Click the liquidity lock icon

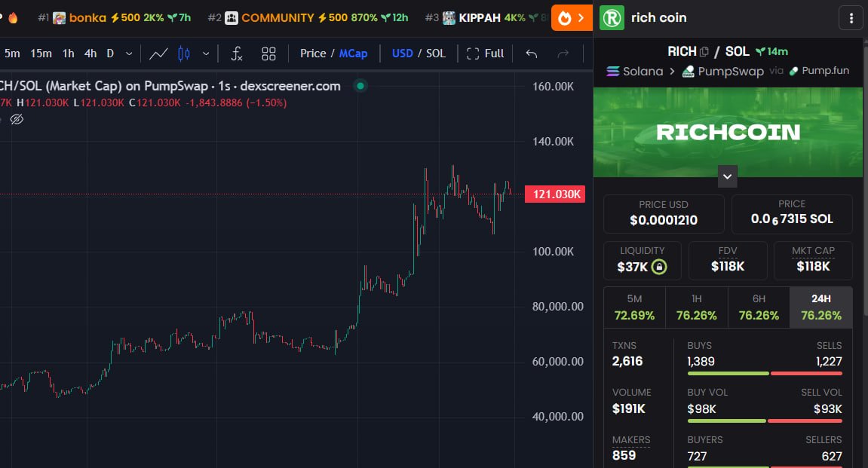coord(659,267)
